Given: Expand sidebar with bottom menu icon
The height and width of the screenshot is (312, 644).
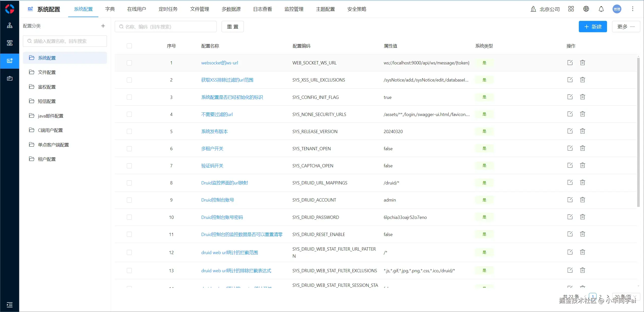Looking at the screenshot, I should coord(10,305).
